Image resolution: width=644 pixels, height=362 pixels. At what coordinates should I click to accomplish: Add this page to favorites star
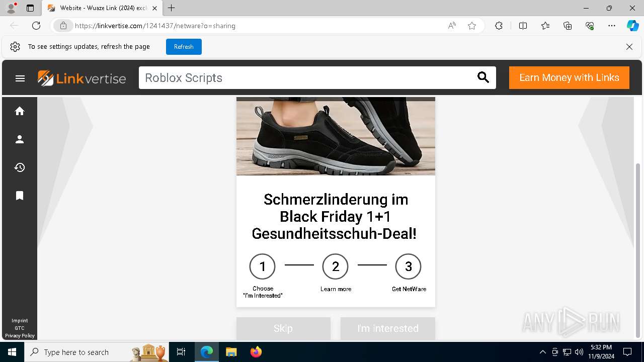[472, 26]
